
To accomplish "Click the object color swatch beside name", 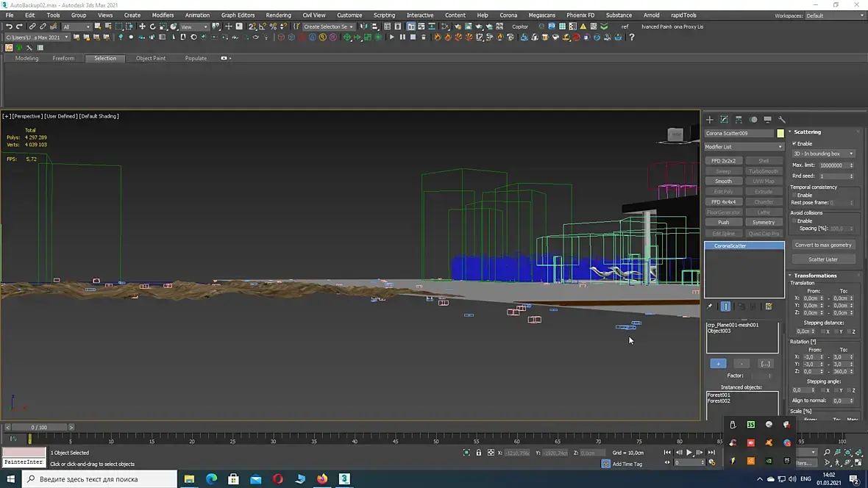I will (x=780, y=133).
